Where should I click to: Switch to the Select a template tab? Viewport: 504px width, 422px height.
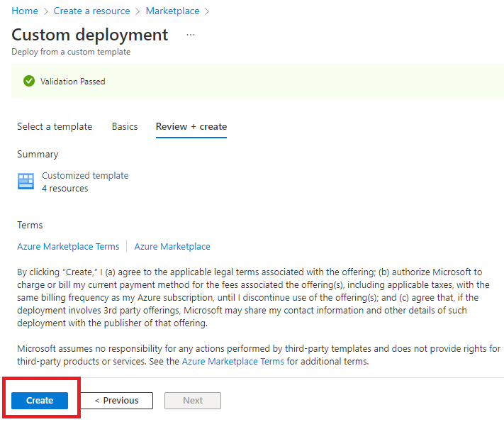point(55,127)
